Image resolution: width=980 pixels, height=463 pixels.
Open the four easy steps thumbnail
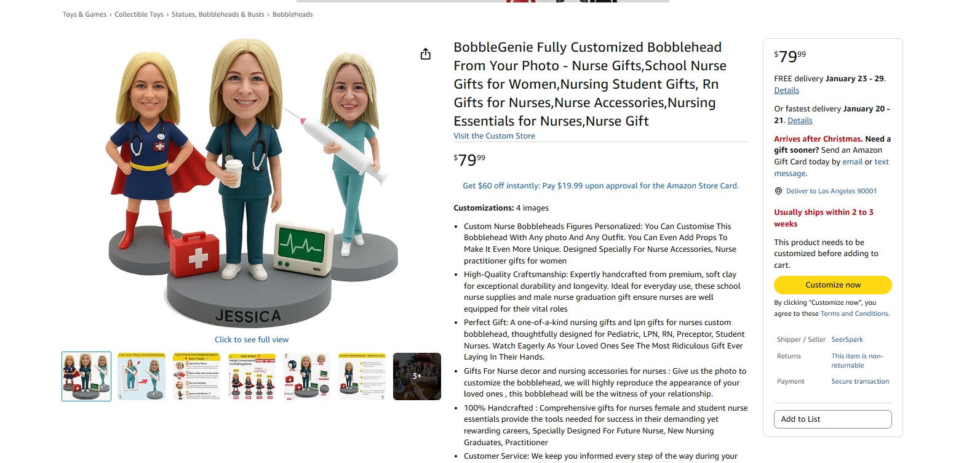click(x=197, y=376)
